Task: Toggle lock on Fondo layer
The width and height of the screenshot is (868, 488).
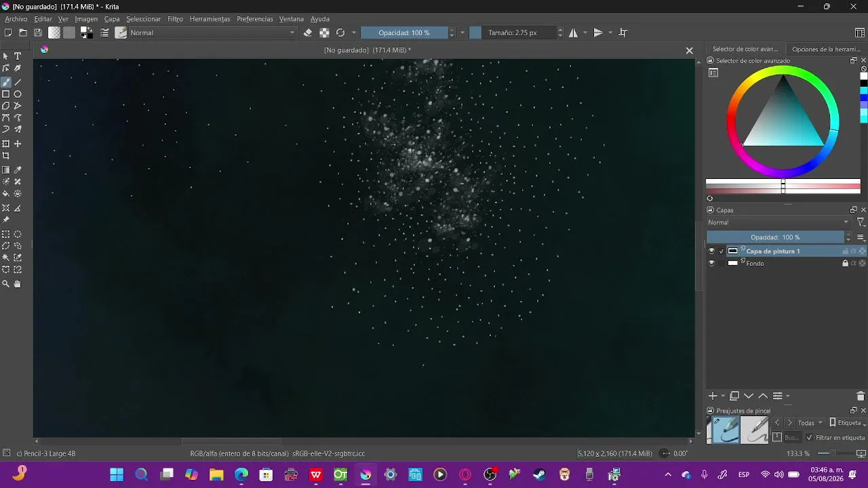Action: click(x=846, y=264)
